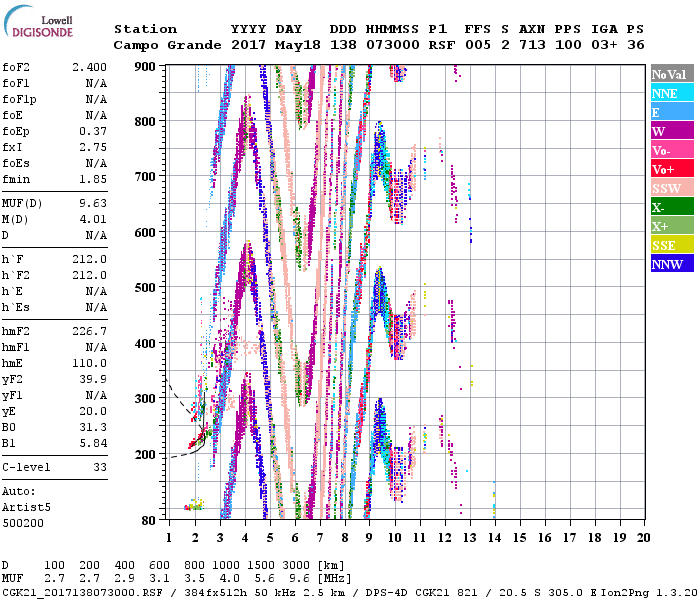Select the C-level value 33
700x600 pixels.
click(99, 467)
